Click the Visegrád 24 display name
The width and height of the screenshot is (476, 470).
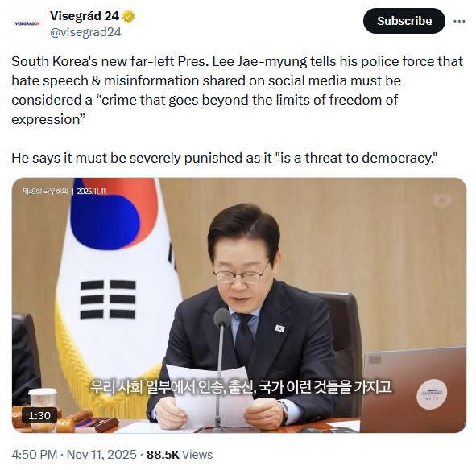(85, 16)
